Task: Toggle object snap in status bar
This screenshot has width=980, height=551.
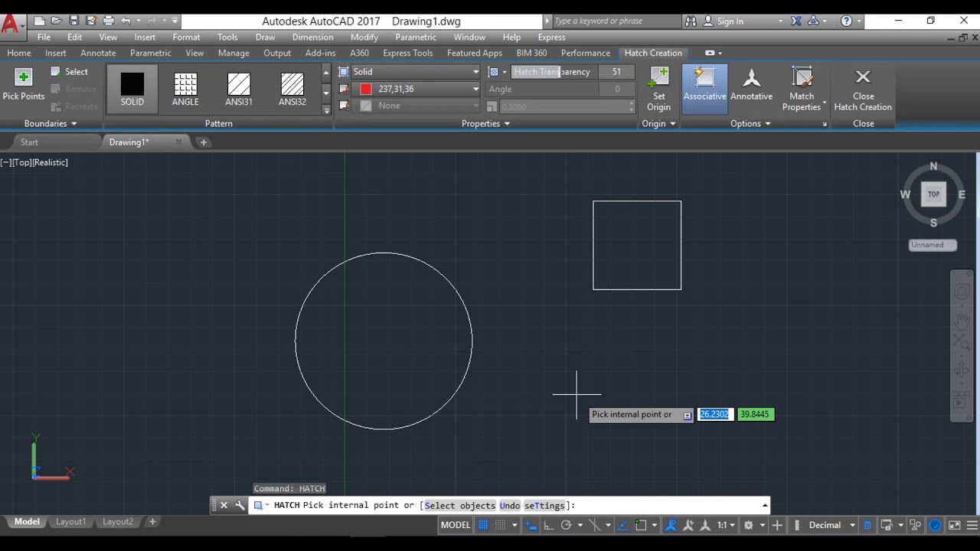Action: pyautogui.click(x=641, y=525)
